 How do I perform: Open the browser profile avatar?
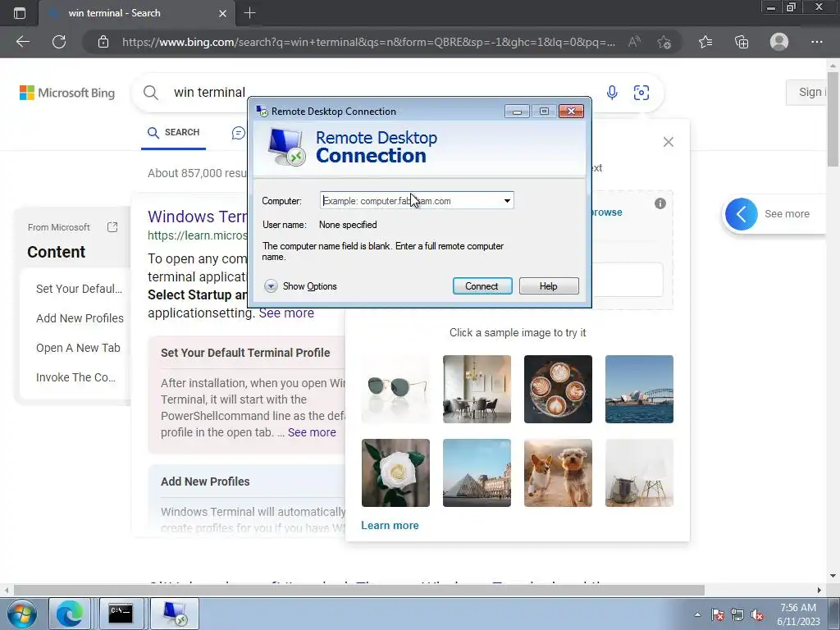point(779,42)
